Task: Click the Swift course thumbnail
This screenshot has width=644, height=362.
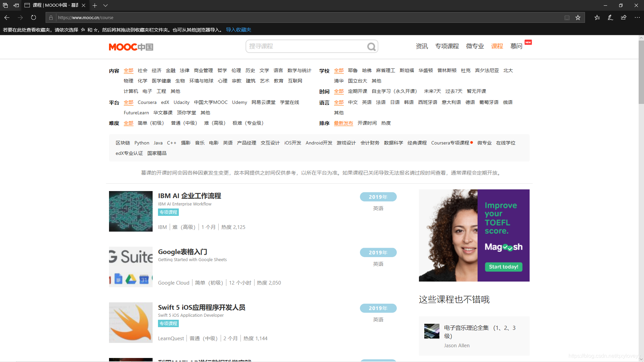Action: 131,322
